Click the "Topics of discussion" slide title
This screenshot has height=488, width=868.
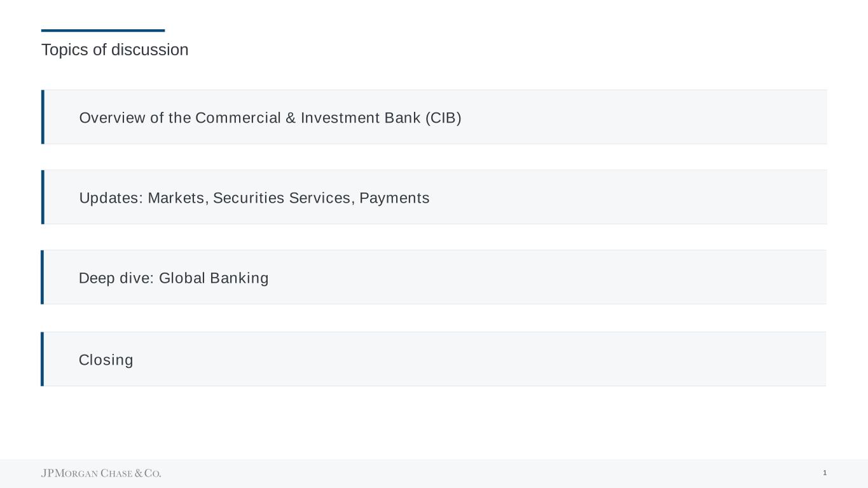pos(115,50)
